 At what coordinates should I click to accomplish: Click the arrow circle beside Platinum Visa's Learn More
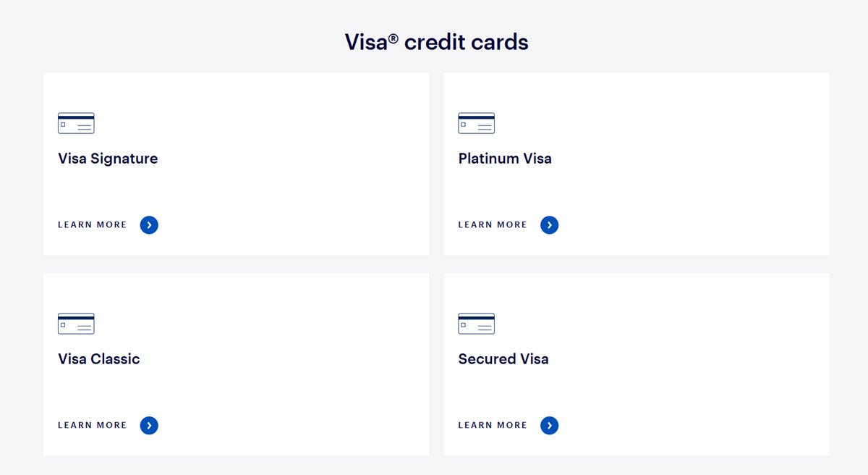pos(550,224)
